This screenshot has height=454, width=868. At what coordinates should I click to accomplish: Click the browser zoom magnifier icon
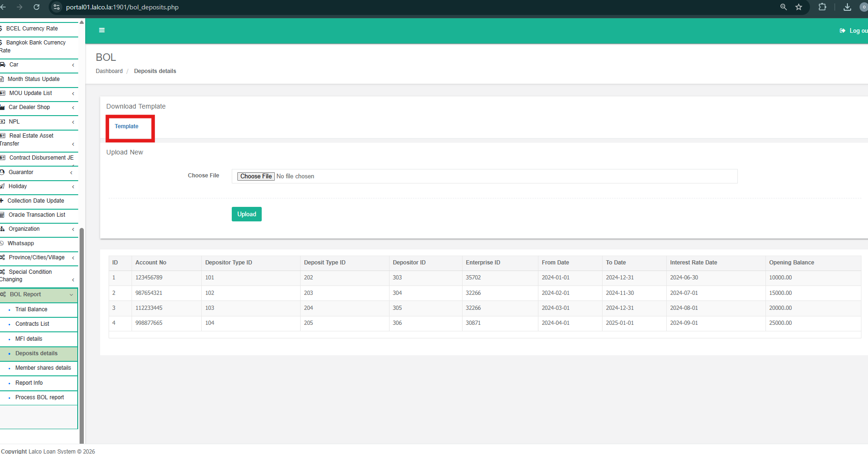point(783,7)
